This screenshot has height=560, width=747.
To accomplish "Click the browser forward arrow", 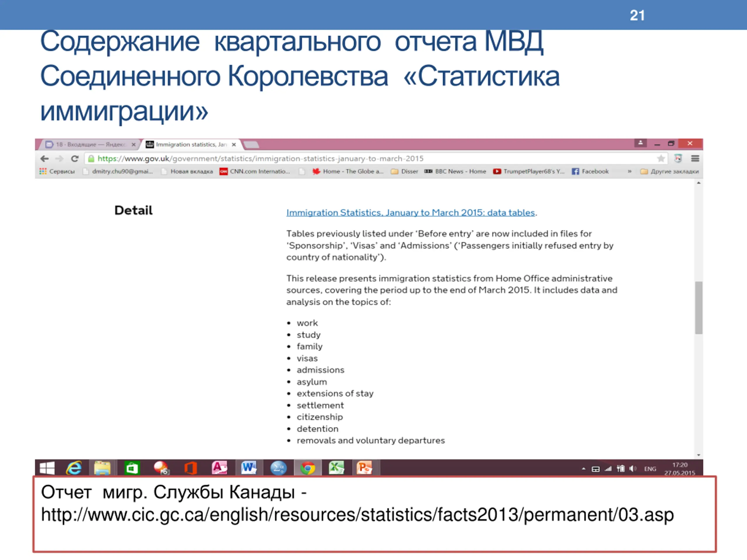I will (60, 159).
